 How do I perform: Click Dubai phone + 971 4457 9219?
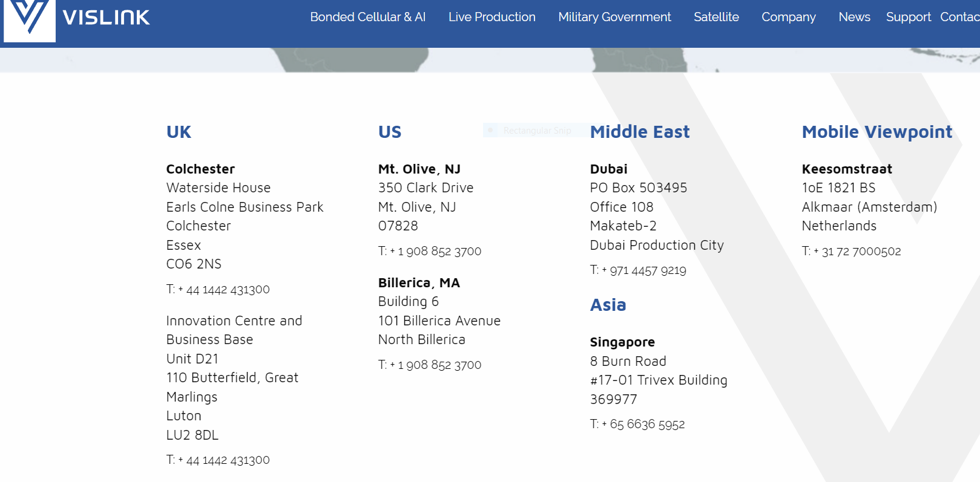(638, 270)
